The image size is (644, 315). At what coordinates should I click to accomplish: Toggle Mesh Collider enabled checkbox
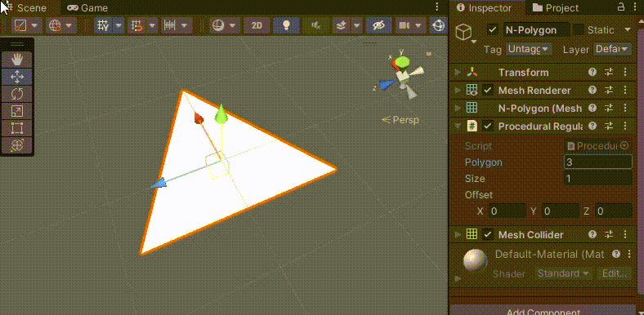[x=488, y=234]
